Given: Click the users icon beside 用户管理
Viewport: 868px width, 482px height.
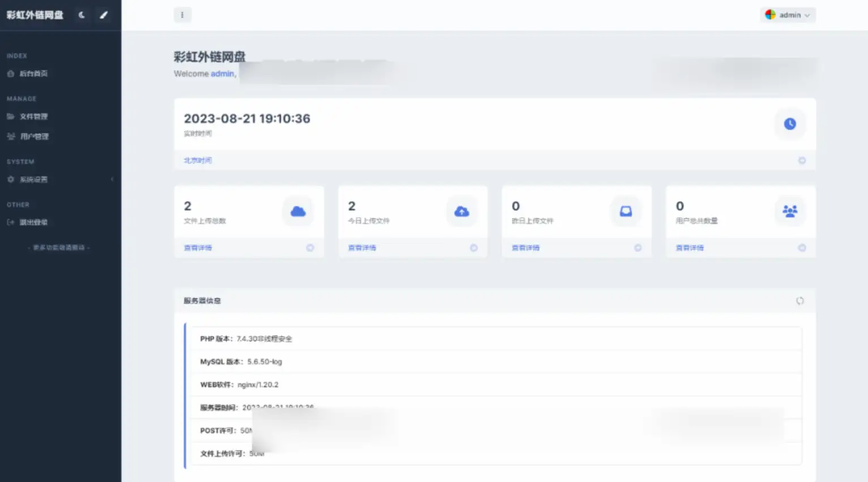Looking at the screenshot, I should pyautogui.click(x=11, y=137).
